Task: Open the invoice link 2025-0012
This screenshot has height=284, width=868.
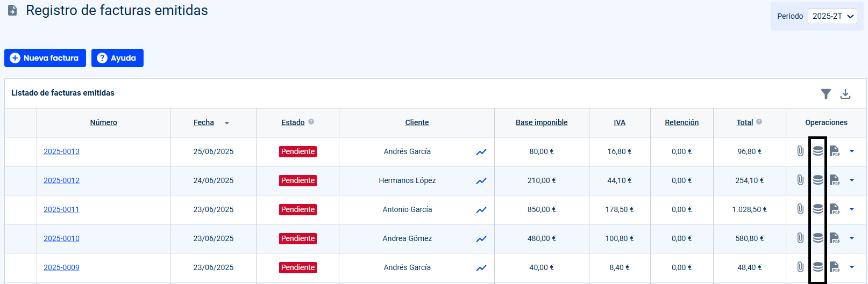Action: click(61, 180)
